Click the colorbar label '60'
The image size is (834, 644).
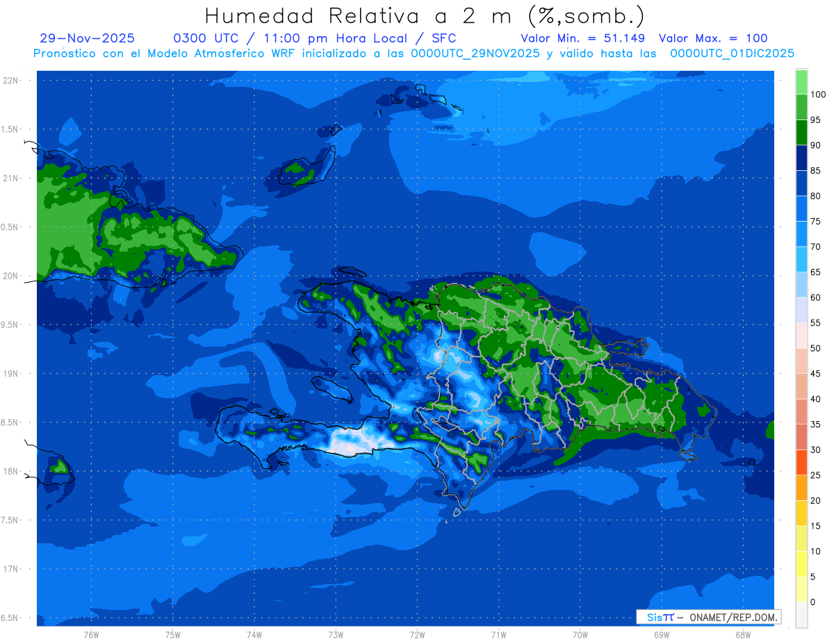tap(815, 297)
